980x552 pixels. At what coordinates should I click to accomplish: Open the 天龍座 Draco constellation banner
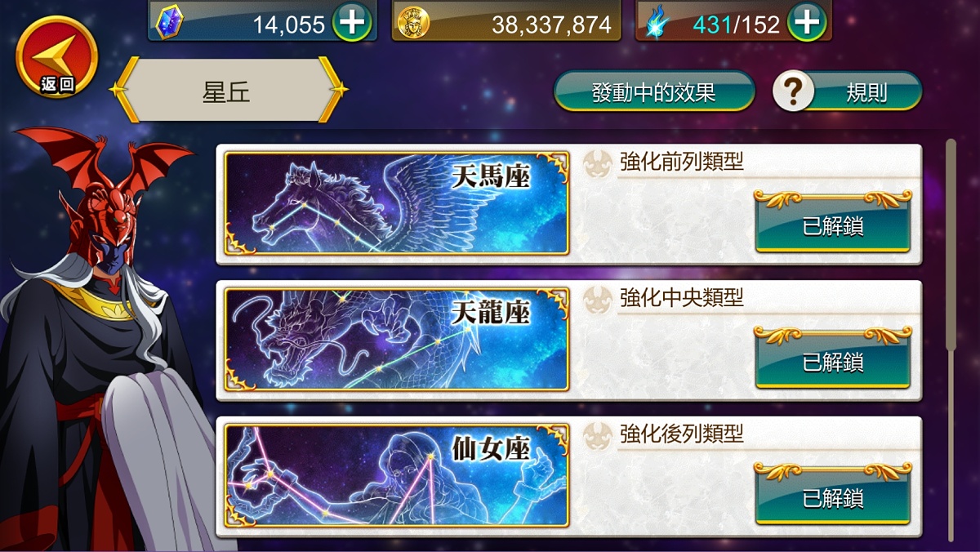click(397, 340)
